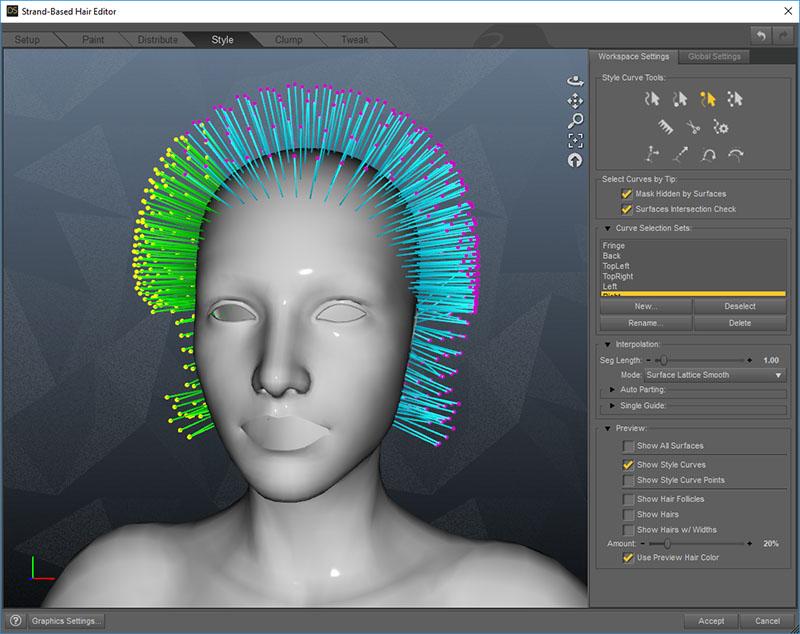Viewport: 800px width, 634px height.
Task: Click the curve settings gear tool icon
Action: tap(720, 127)
